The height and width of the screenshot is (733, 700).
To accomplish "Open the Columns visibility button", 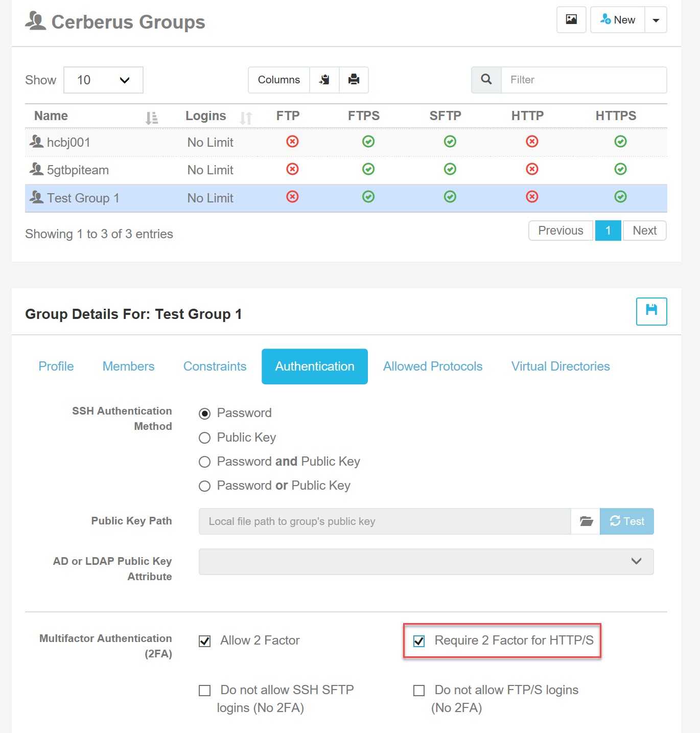I will 279,80.
